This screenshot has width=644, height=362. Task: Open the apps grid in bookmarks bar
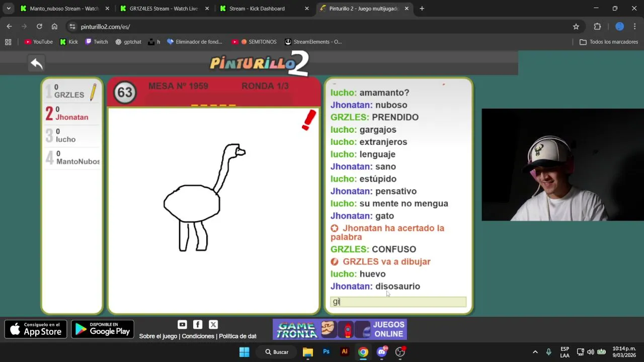click(x=8, y=42)
